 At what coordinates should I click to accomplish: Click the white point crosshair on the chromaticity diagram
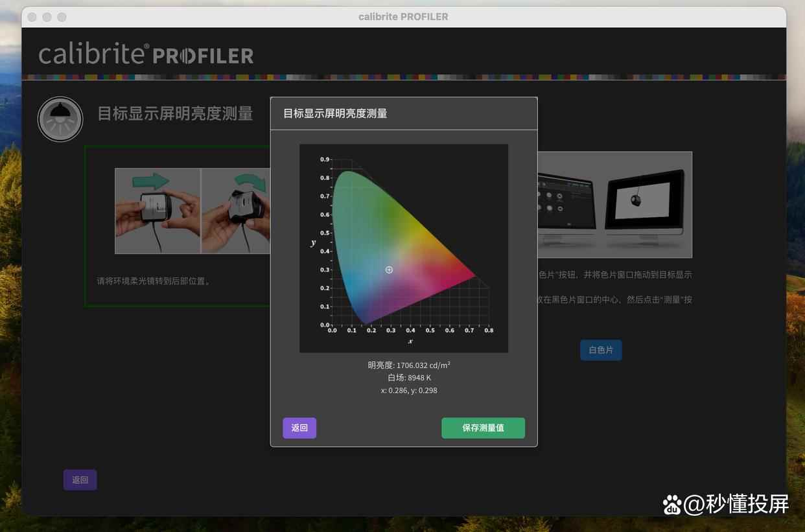[389, 270]
